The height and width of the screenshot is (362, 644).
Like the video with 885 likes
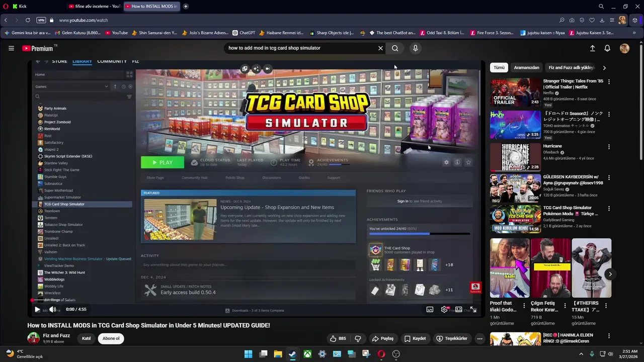(338, 339)
